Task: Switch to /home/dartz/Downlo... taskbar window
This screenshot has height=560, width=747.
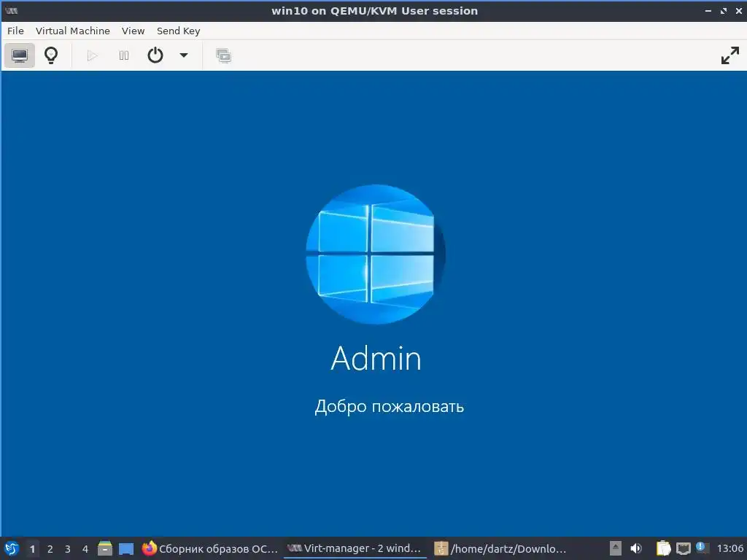Action: click(500, 548)
